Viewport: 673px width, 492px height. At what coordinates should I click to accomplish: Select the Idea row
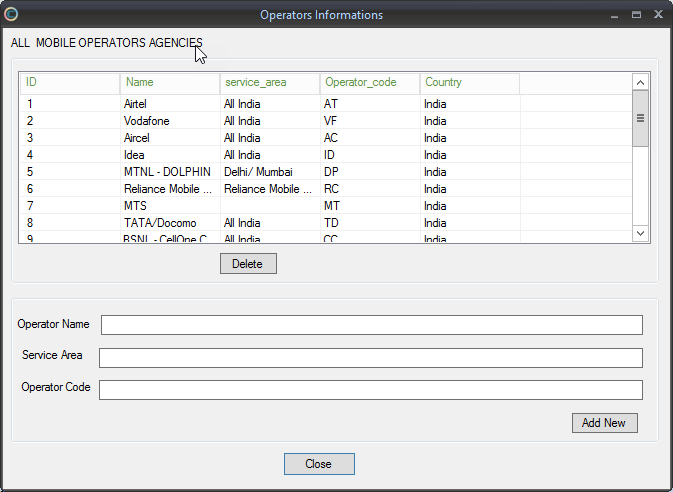[326, 155]
